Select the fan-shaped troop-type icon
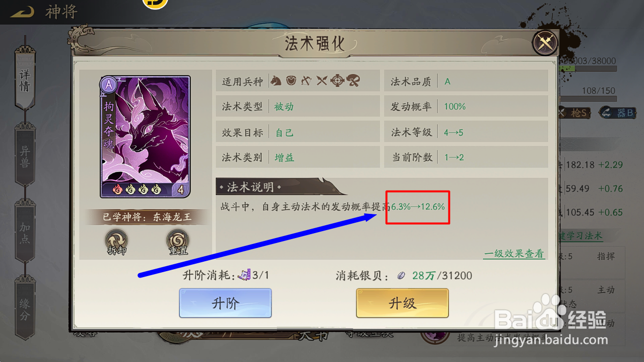644x362 pixels. coord(353,80)
